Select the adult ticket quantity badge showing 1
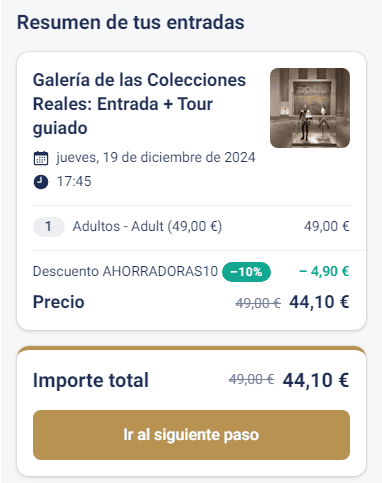 coord(49,227)
